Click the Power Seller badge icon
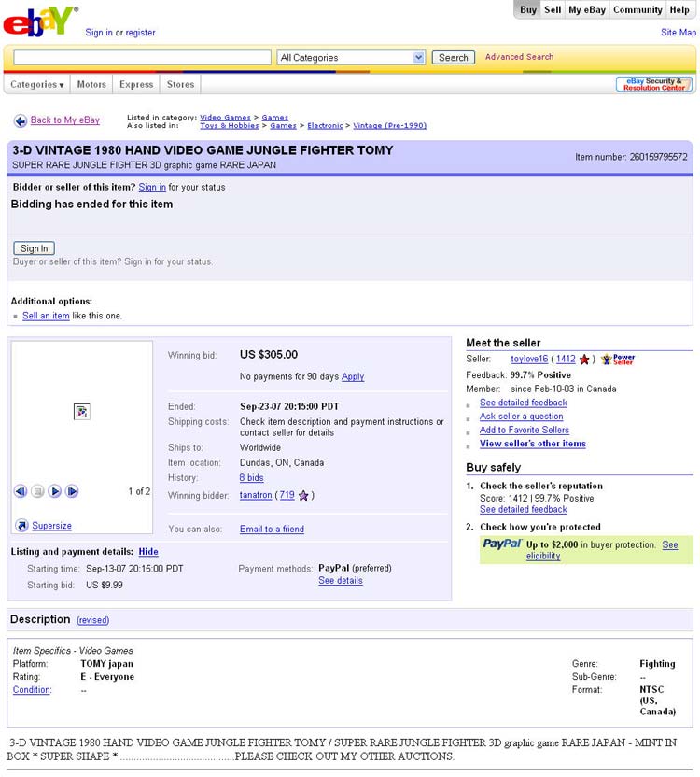Image resolution: width=700 pixels, height=777 pixels. (618, 360)
